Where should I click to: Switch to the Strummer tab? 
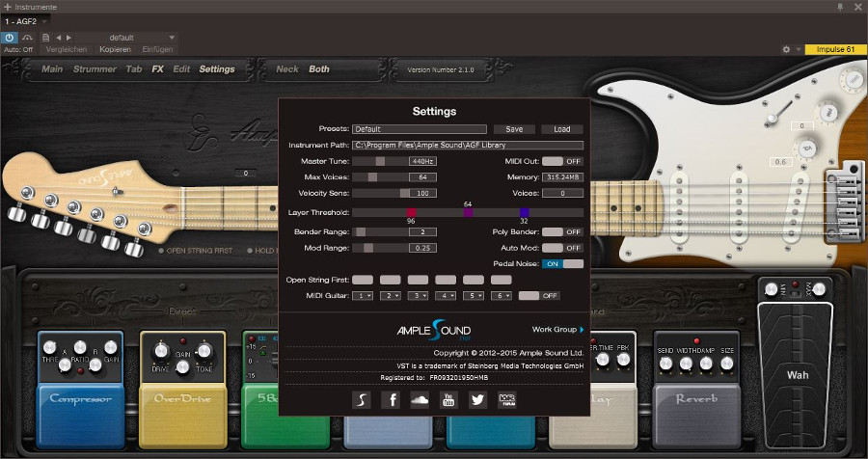[x=95, y=69]
